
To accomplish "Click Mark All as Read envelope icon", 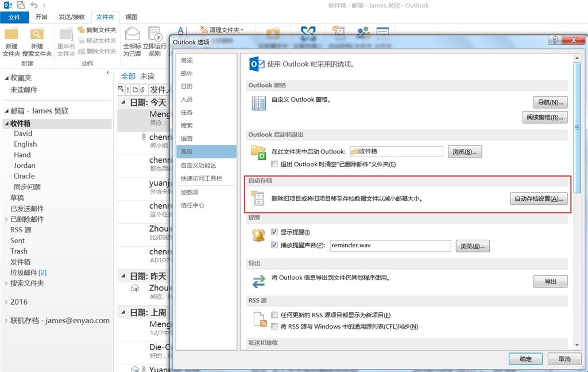I will (x=132, y=34).
